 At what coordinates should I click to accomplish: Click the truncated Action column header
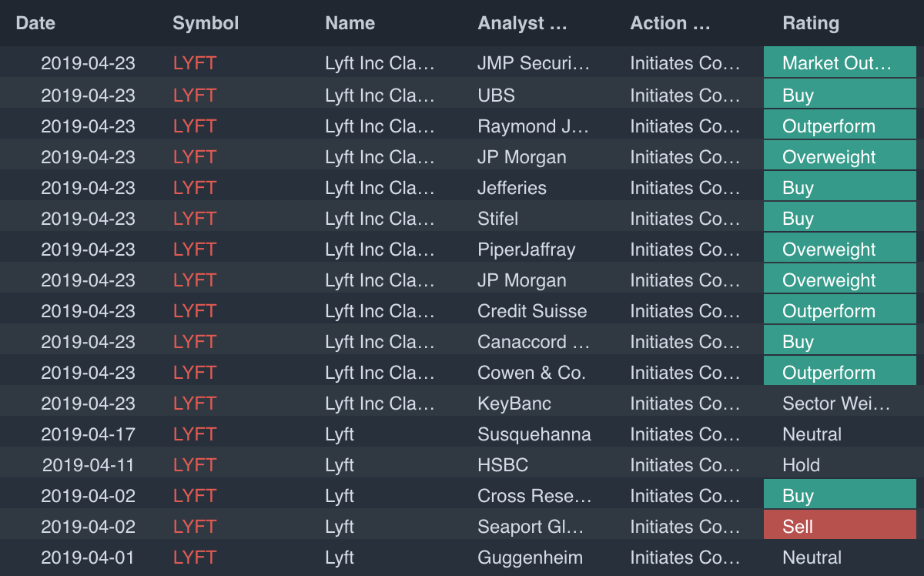pyautogui.click(x=670, y=23)
